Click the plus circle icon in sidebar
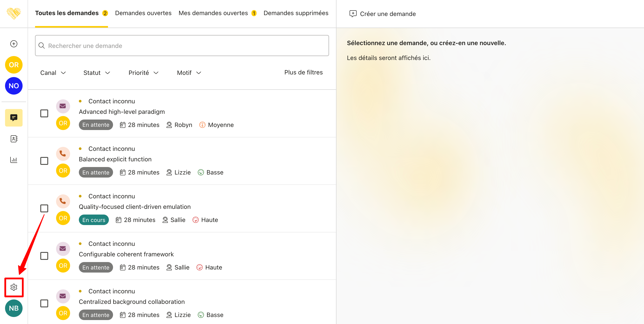644x324 pixels. point(14,44)
